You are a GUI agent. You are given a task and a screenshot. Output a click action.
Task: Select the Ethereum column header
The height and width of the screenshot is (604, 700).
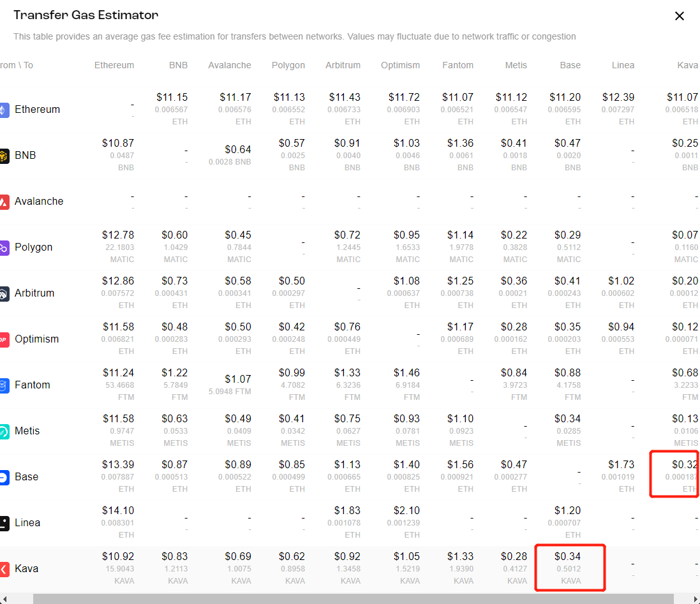[114, 65]
